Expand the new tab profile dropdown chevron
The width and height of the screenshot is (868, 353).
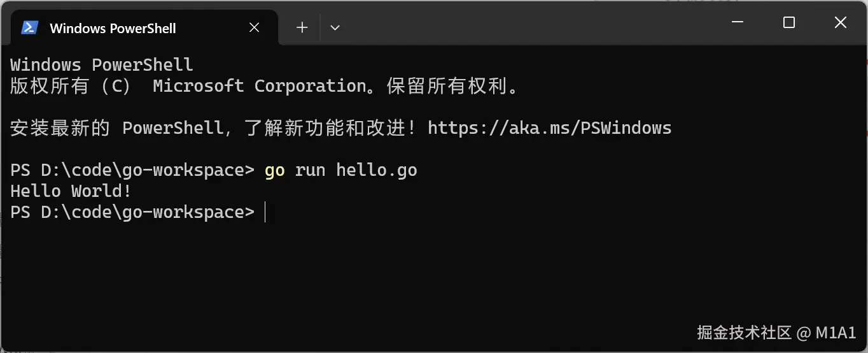tap(335, 27)
